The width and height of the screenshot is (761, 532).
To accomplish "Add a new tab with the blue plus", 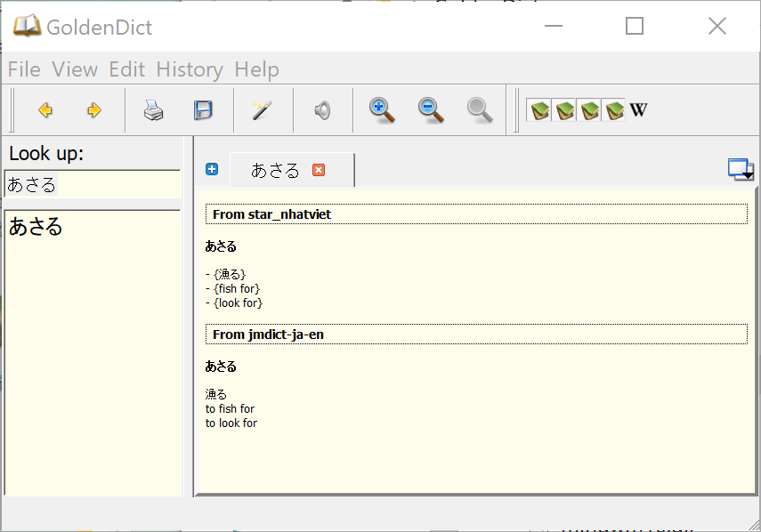I will tap(212, 169).
